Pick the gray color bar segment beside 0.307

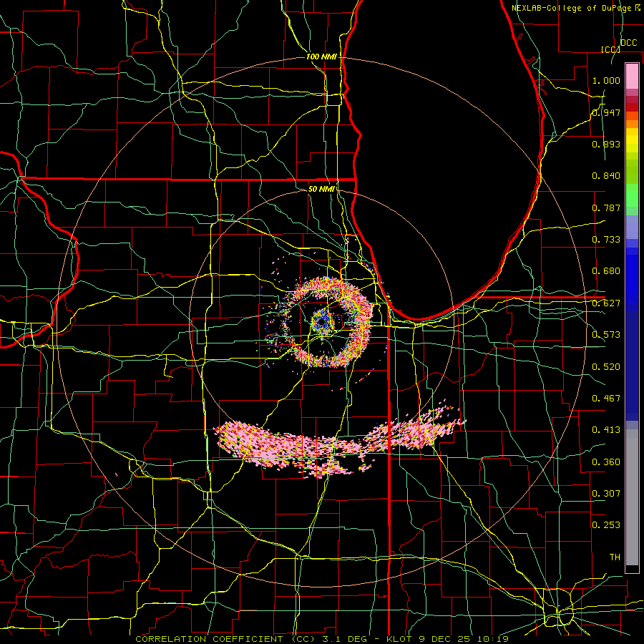[x=632, y=497]
